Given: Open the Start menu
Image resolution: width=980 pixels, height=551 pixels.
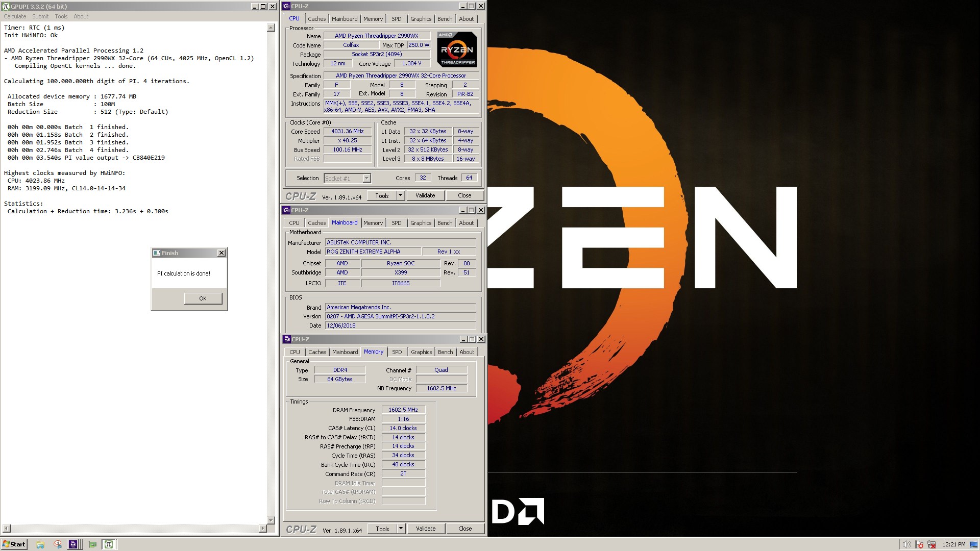Looking at the screenshot, I should 14,544.
